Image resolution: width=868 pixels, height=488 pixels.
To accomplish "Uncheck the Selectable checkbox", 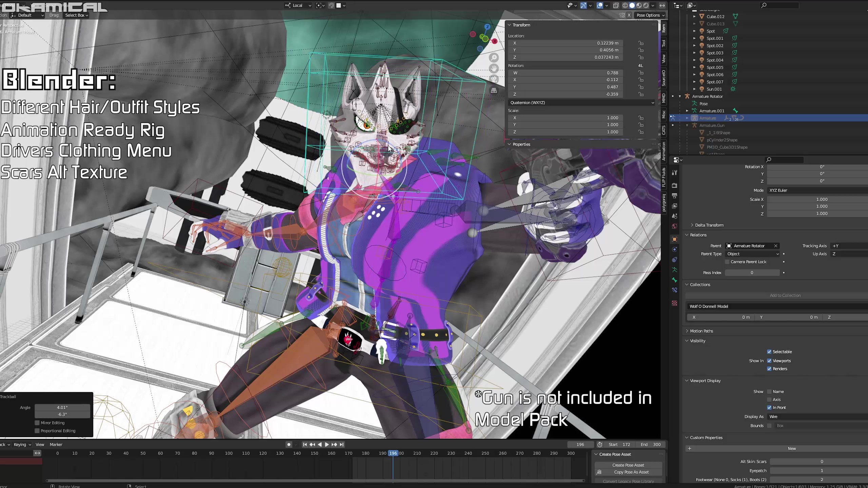I will [769, 352].
